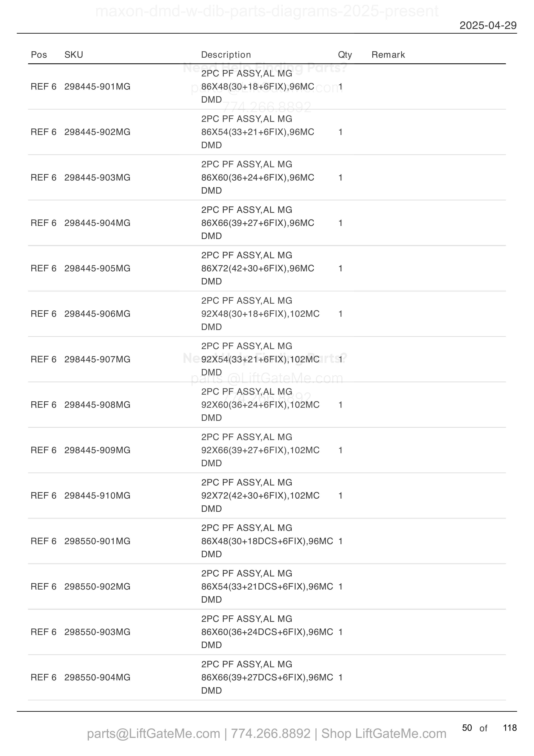Screen dimensions: 534x756
Task: Click the document title maxon-dmd-w-dib-parts-diagrams watermark
Action: (x=267, y=11)
